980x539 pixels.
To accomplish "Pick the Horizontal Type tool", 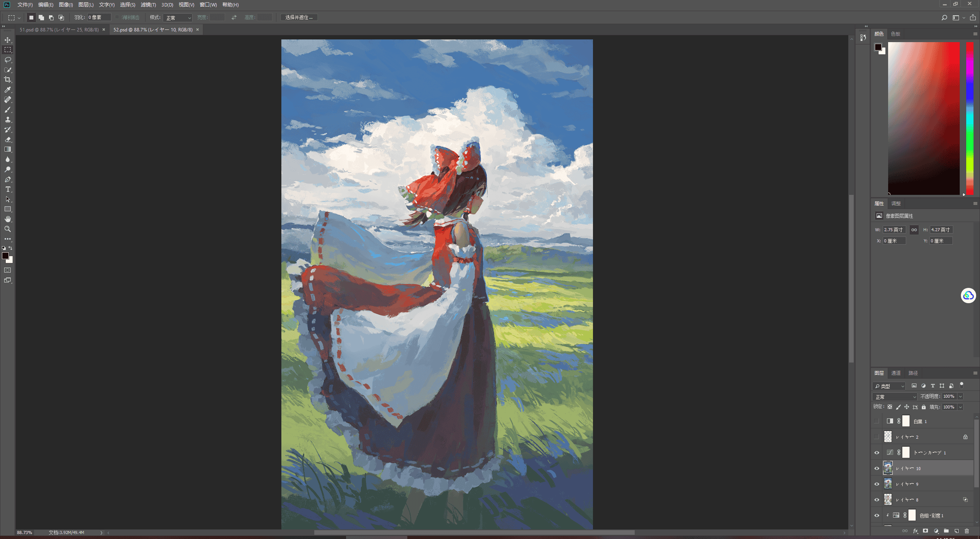I will [x=8, y=189].
